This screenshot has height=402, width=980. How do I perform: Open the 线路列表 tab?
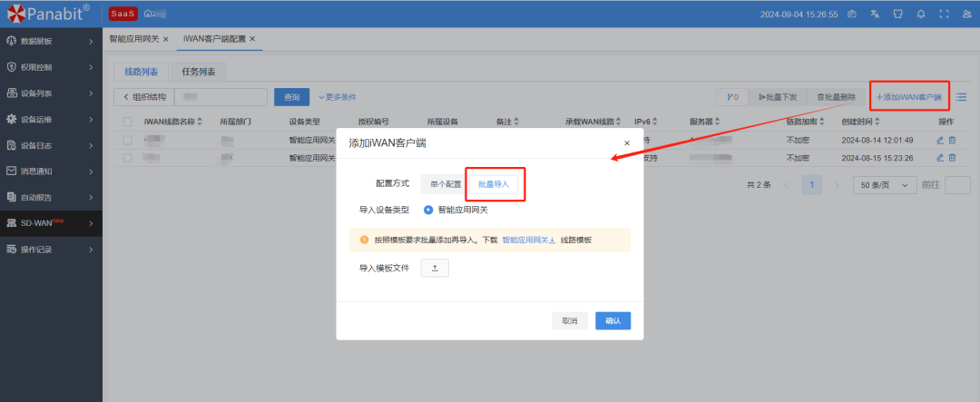point(142,72)
